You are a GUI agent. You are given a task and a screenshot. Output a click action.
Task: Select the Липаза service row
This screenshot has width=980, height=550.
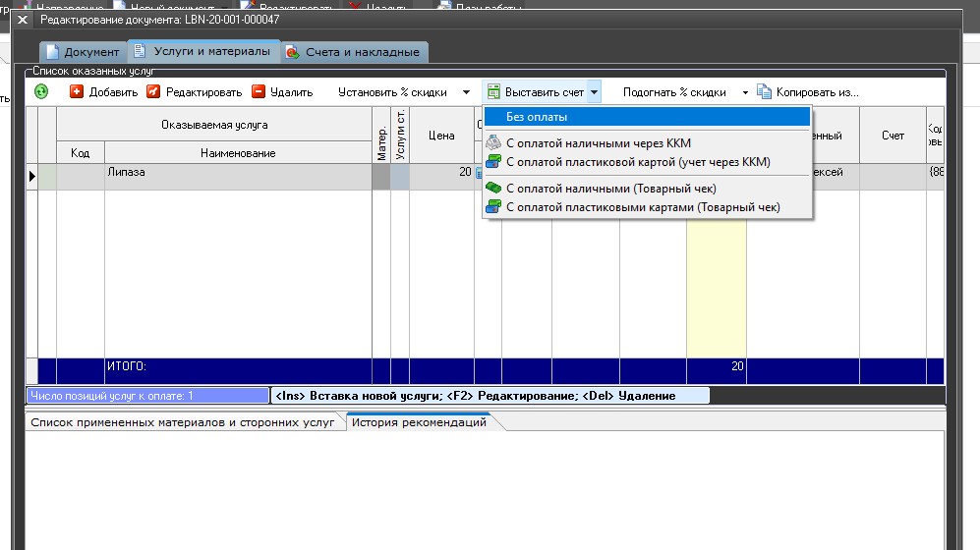pos(236,172)
